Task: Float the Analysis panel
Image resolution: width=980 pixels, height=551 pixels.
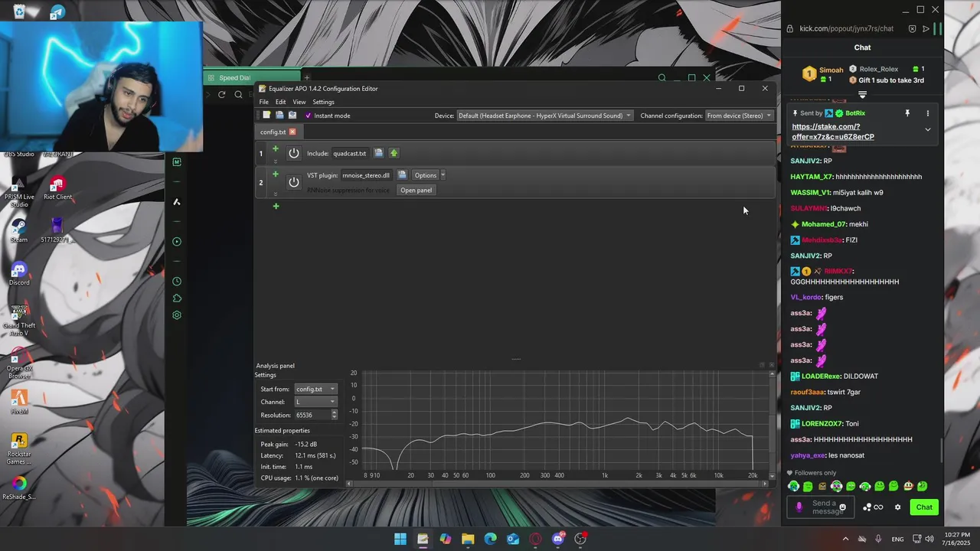Action: coord(762,365)
